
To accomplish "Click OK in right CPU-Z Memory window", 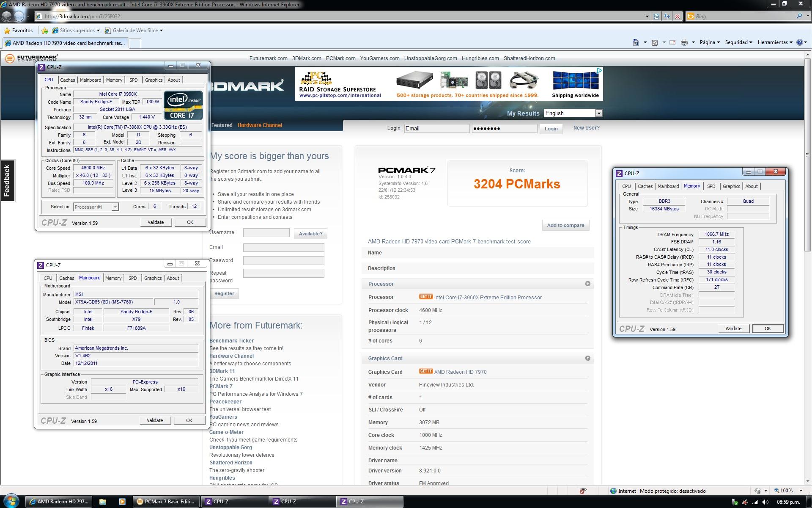I will 767,329.
